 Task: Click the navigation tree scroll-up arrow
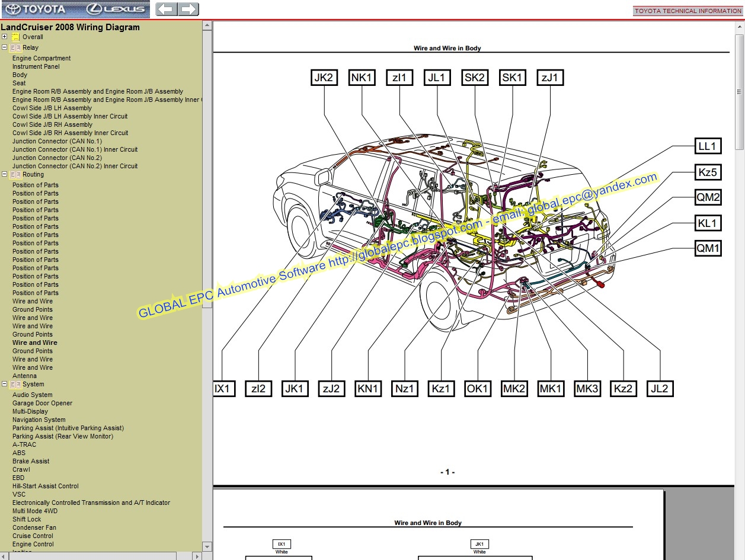207,25
